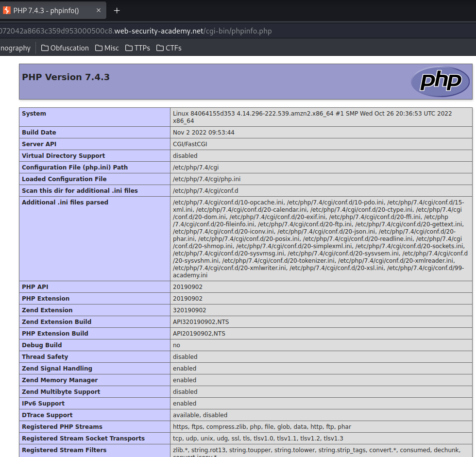Screen dimensions: 476x457
Task: Open the TTPs bookmarks folder
Action: coord(137,48)
